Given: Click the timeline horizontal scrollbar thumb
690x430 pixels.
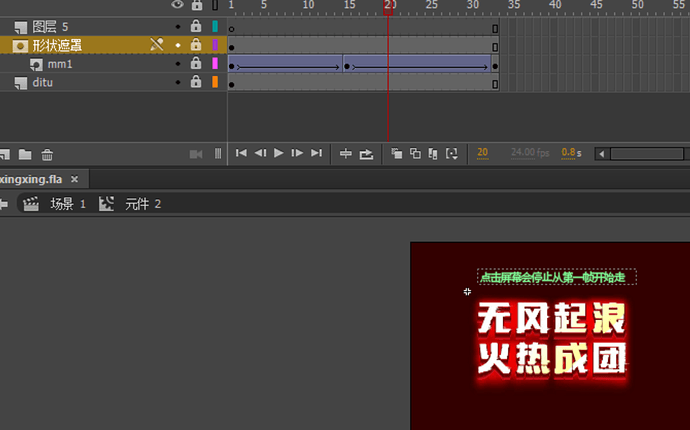Looking at the screenshot, I should point(646,154).
